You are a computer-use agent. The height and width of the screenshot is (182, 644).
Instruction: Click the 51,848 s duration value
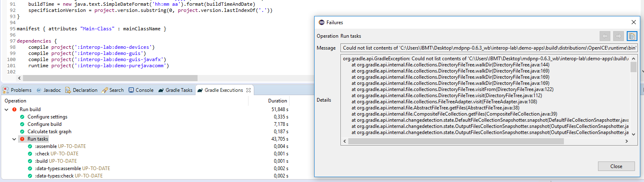click(280, 109)
